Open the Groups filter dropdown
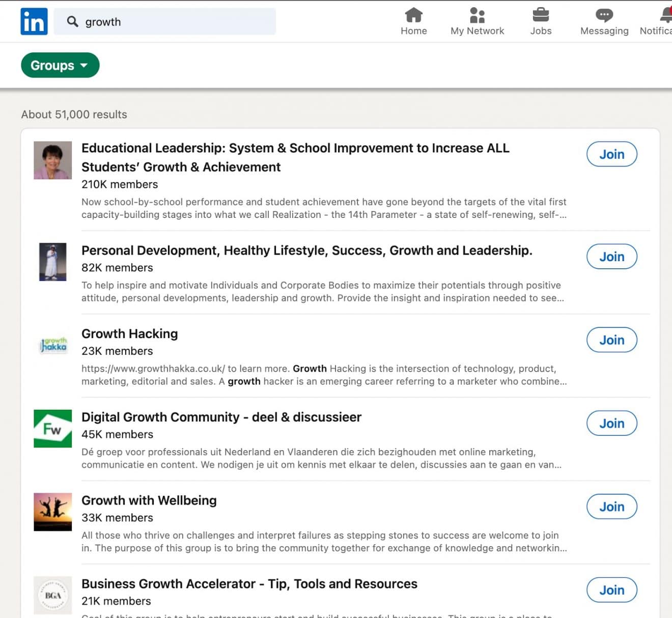This screenshot has height=618, width=672. (x=60, y=65)
